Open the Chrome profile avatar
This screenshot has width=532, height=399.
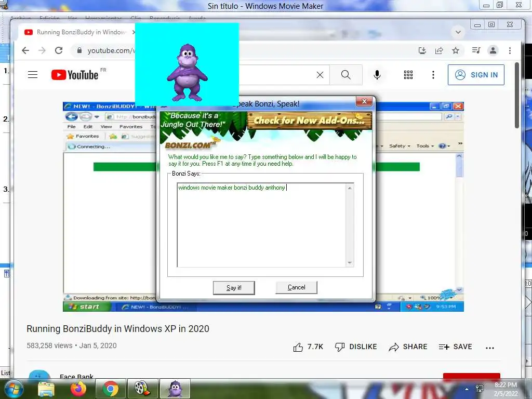(x=493, y=50)
